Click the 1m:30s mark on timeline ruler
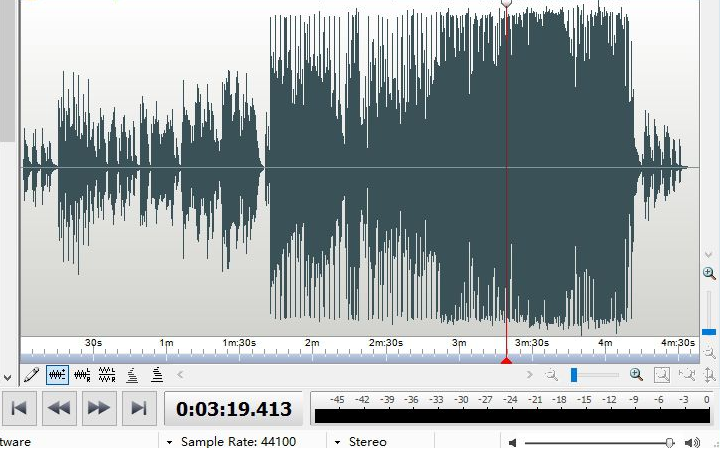The image size is (720, 449). [239, 342]
